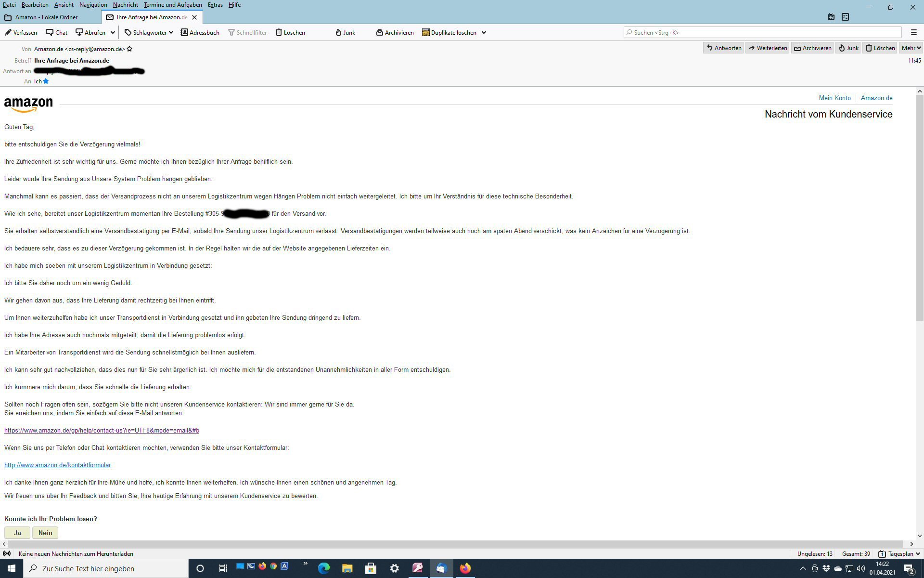Screen dimensions: 924x578
Task: Click Archivieren in message header
Action: pos(812,48)
